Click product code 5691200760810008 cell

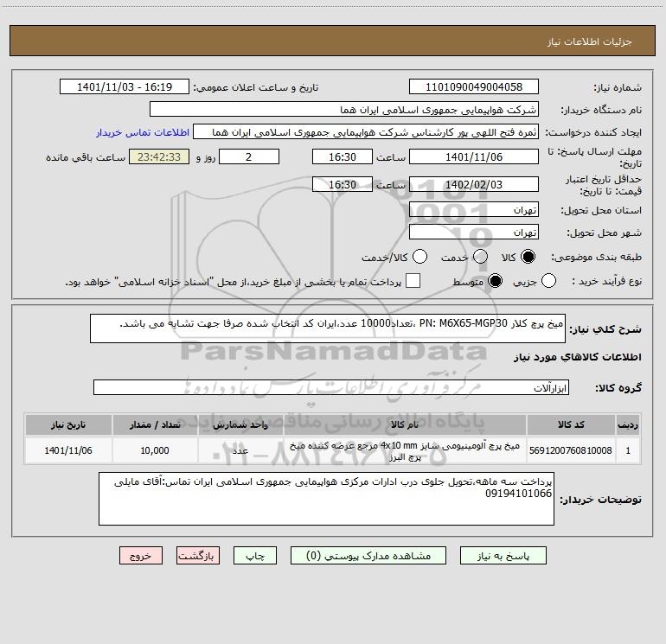(571, 450)
